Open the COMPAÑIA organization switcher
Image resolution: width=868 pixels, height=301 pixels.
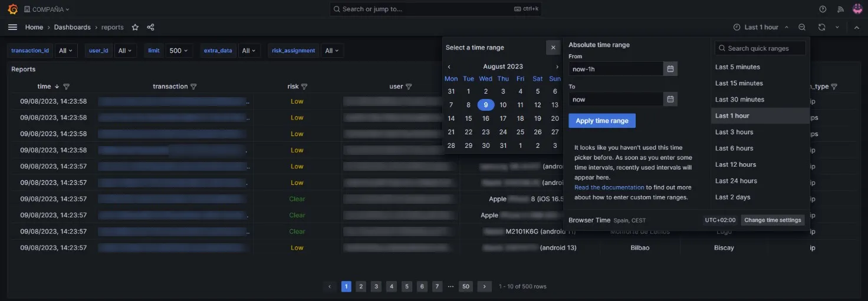point(47,9)
